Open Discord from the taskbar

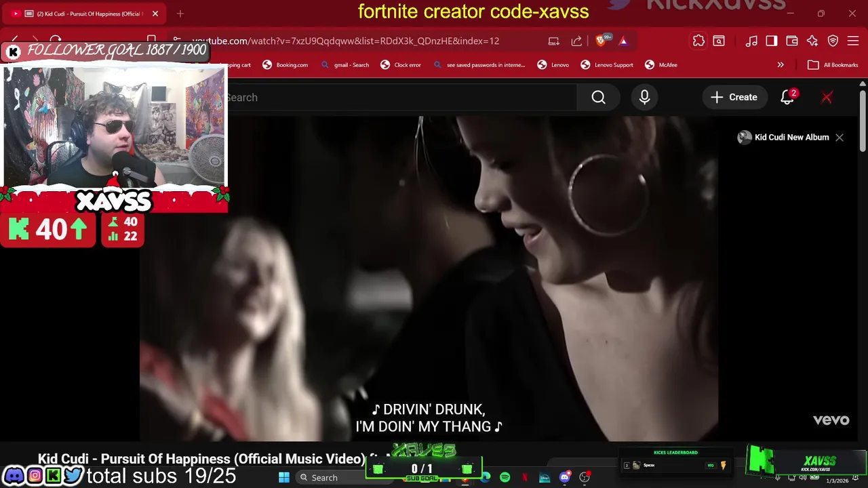(564, 478)
